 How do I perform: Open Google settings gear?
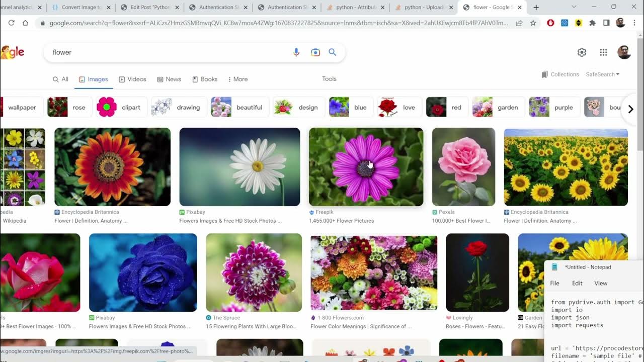[x=582, y=52]
